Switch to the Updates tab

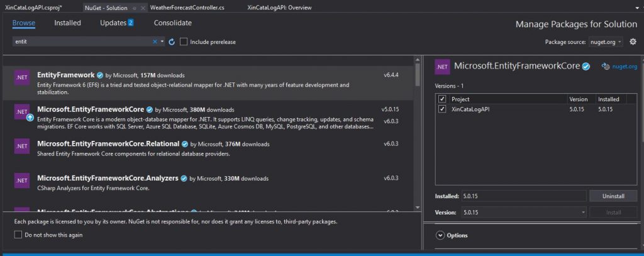click(x=116, y=23)
